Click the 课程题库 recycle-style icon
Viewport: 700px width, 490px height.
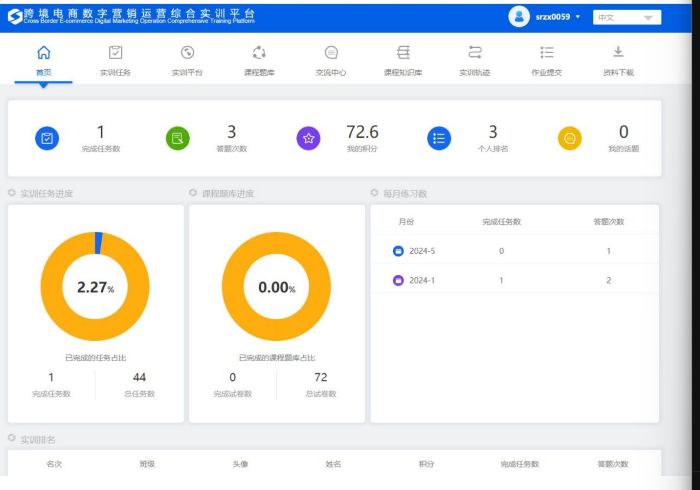(x=259, y=53)
